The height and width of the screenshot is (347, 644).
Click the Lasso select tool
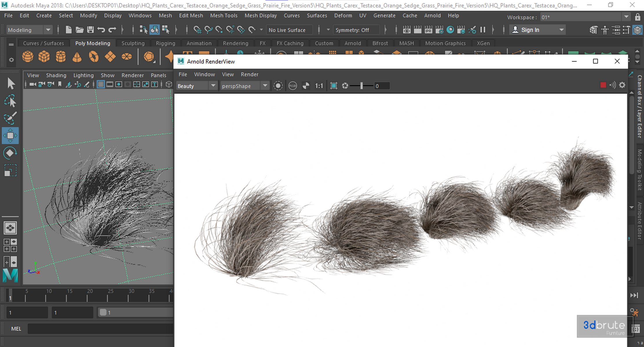(x=10, y=101)
